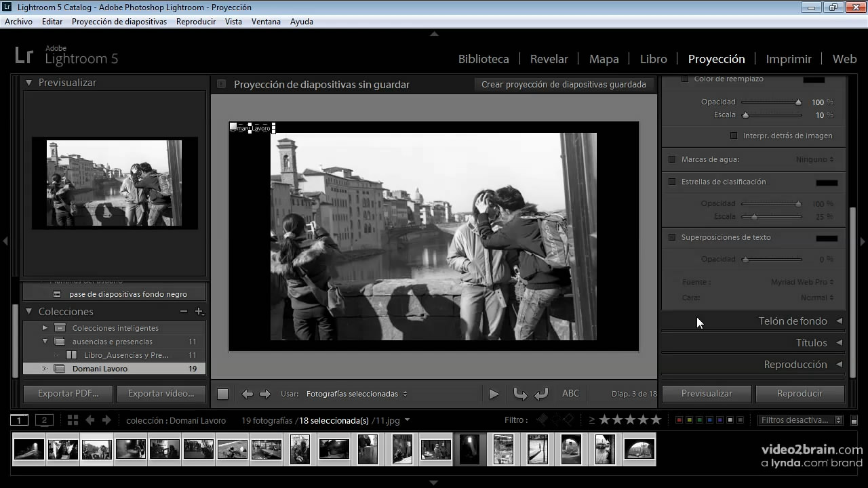
Task: Click the Reproducir button at bottom right
Action: pos(800,393)
